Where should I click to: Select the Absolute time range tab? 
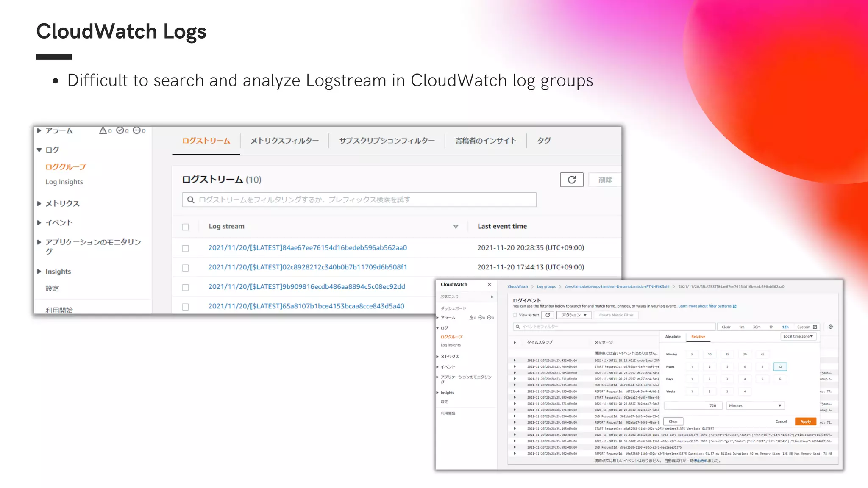[673, 336]
